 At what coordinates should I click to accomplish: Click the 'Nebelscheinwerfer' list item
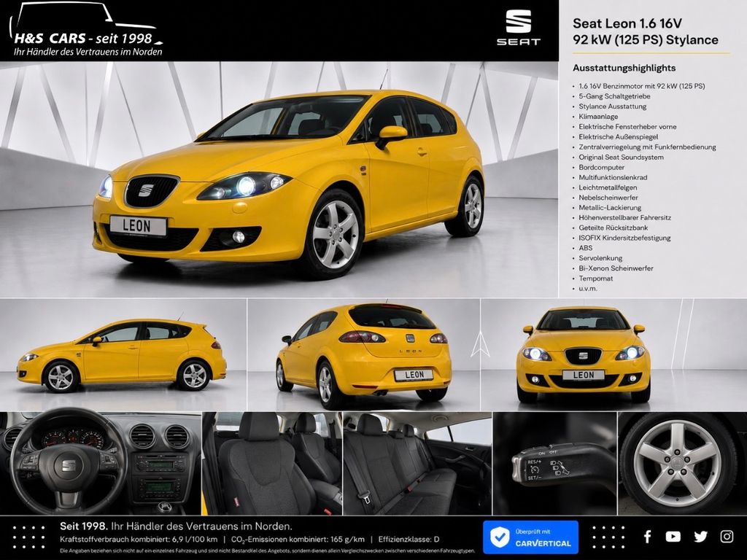[608, 198]
